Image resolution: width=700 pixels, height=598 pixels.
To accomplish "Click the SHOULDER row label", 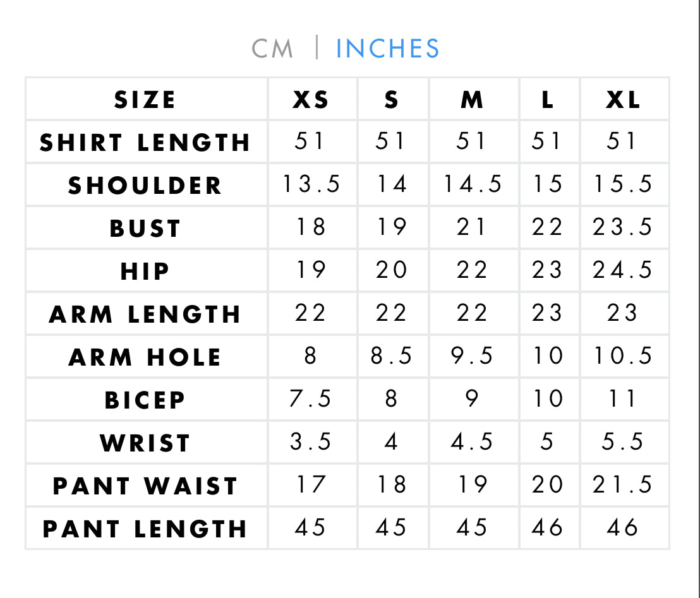I will coord(145,186).
